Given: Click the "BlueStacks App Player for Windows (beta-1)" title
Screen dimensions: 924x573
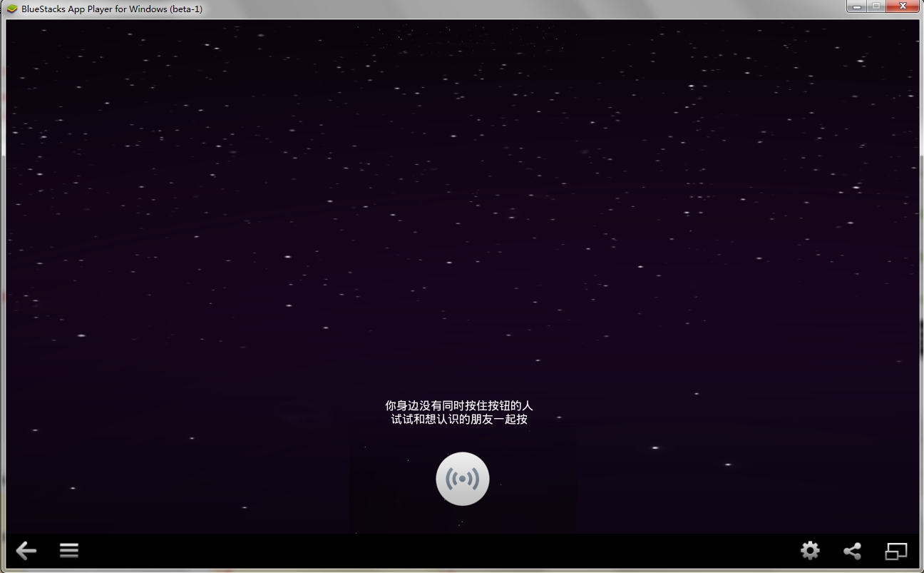Looking at the screenshot, I should [112, 9].
